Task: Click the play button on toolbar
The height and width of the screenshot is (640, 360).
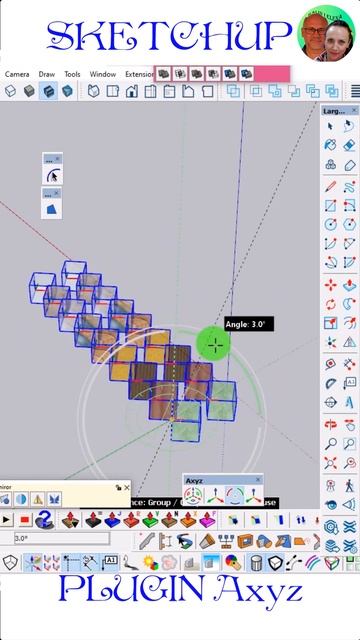Action: pos(7,520)
